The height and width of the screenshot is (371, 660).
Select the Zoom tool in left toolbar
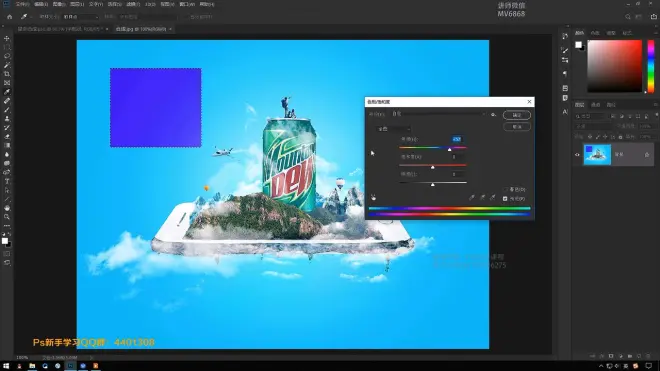7,217
